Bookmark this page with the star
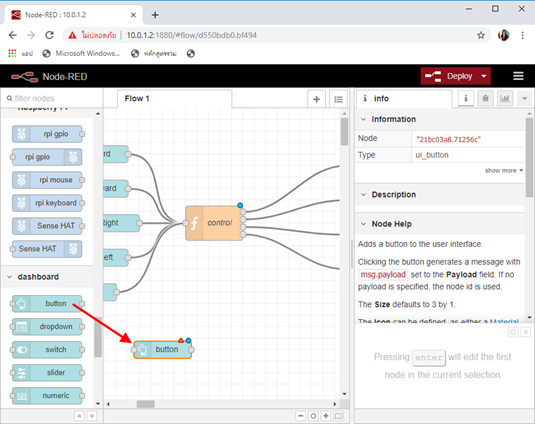 481,35
